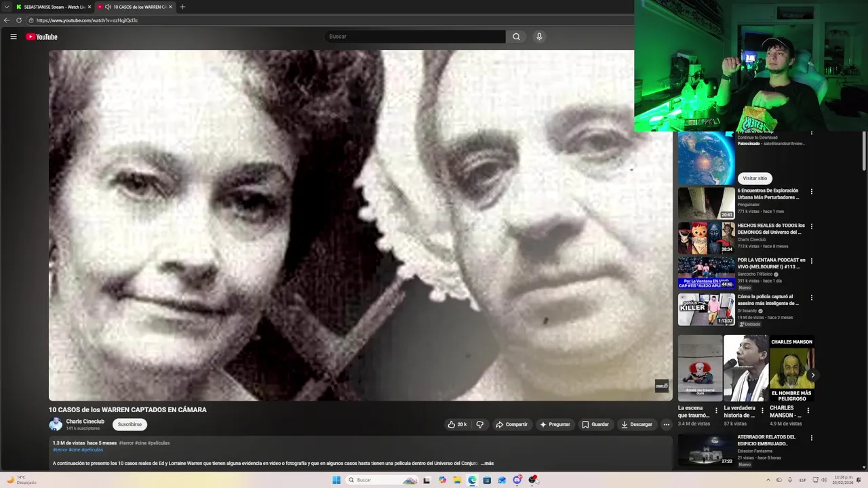Subscribe with the Suscribirse button
The width and height of the screenshot is (868, 488).
(x=130, y=424)
